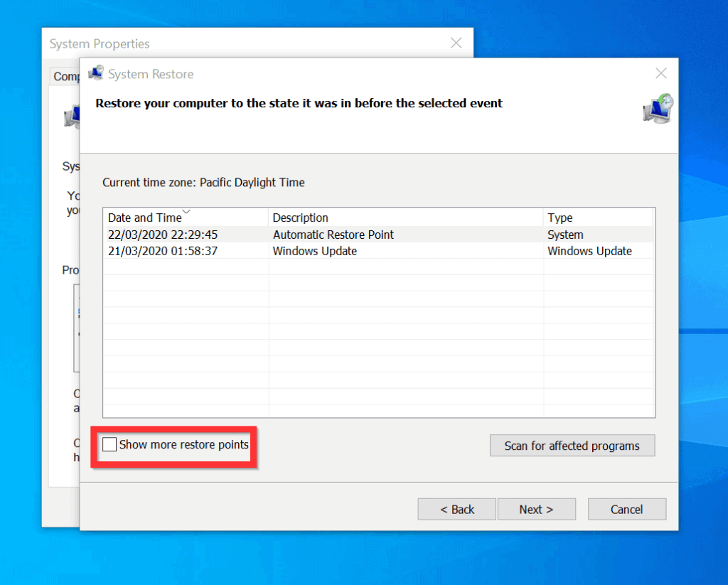Click the Type column header
This screenshot has height=585, width=728.
click(x=598, y=218)
